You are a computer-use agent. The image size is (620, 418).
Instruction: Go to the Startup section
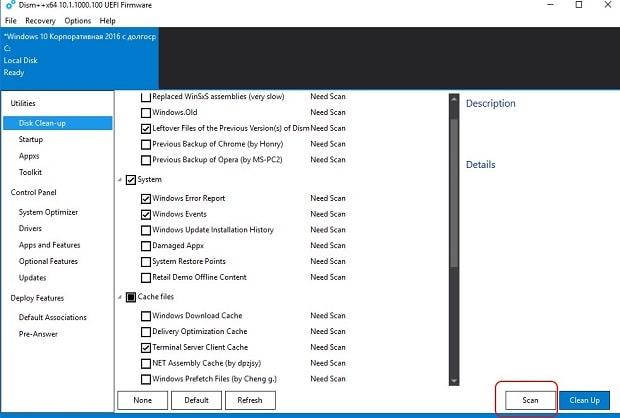[31, 139]
